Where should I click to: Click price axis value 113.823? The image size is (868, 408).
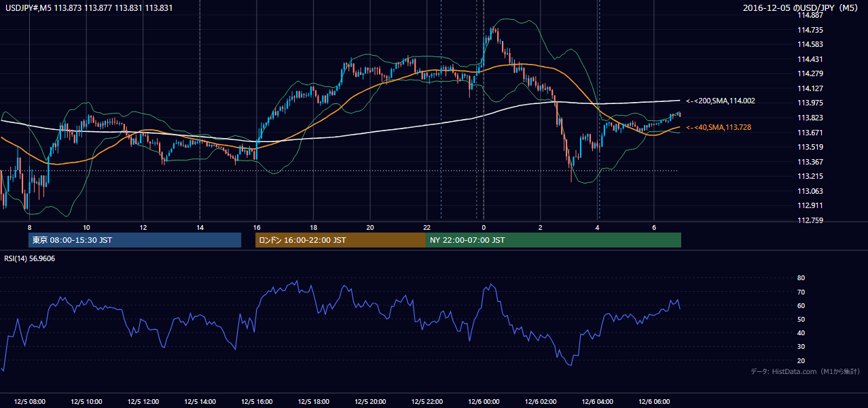coord(811,118)
